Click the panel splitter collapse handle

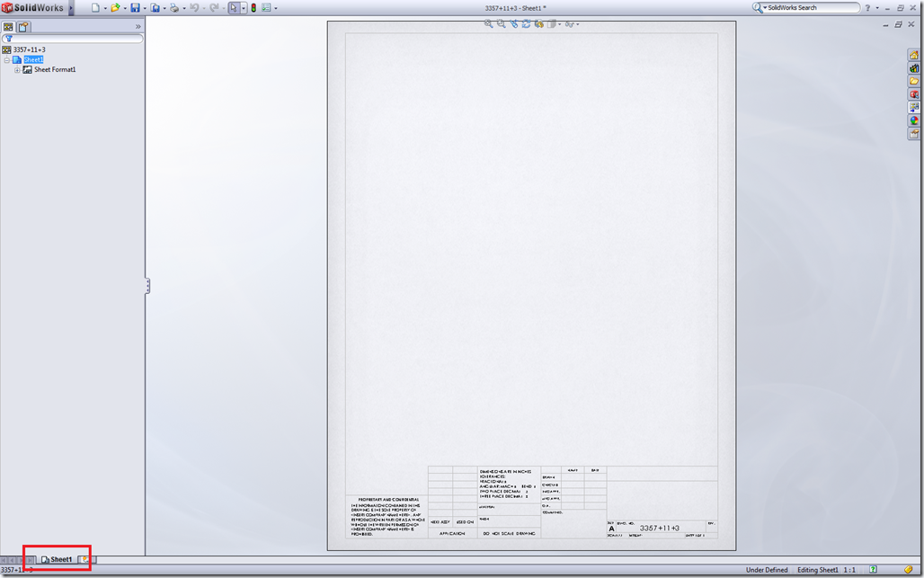[x=147, y=286]
